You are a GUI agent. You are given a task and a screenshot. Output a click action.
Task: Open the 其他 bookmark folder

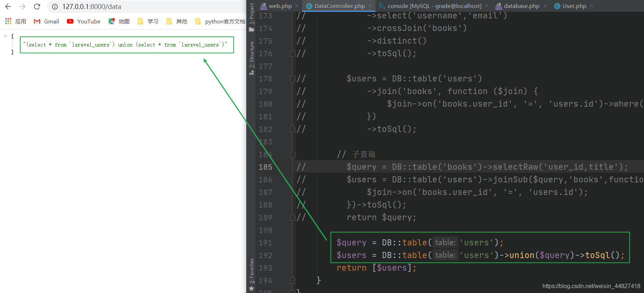[177, 21]
